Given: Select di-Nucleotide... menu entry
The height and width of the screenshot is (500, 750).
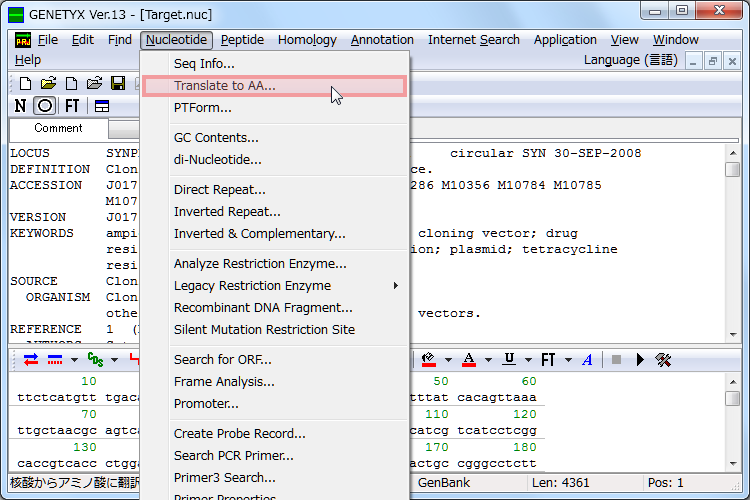Looking at the screenshot, I should (x=275, y=160).
